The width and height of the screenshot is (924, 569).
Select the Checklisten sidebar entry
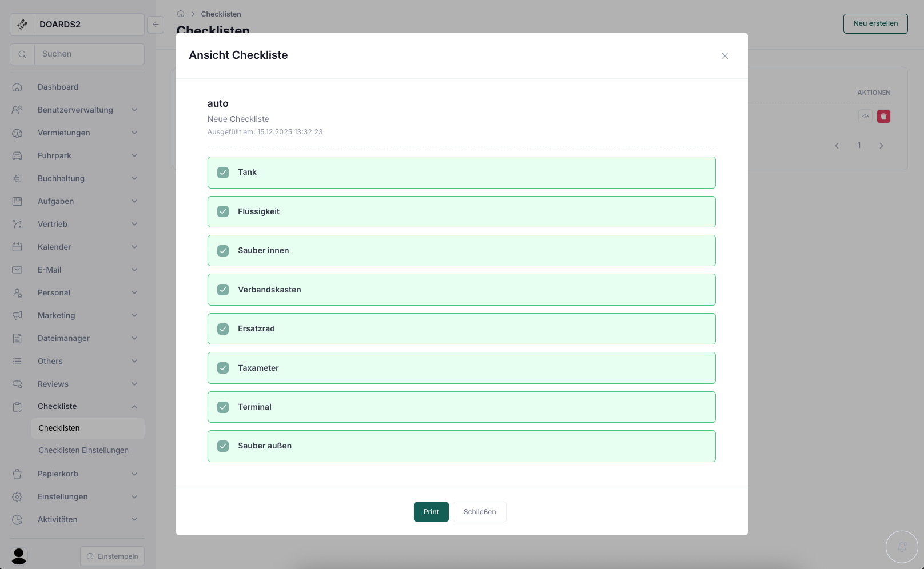pos(59,428)
